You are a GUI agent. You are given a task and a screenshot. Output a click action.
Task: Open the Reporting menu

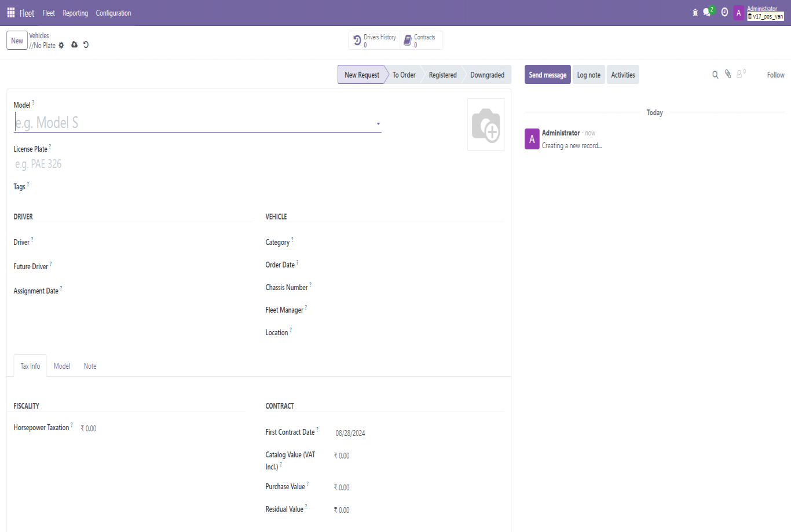75,13
